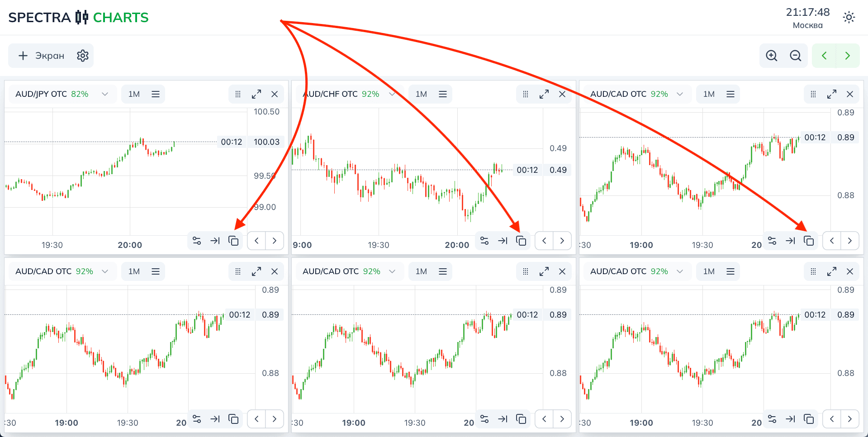Open indicator settings on AUD/CHF chart
Screen dimensions: 868x437
point(484,241)
